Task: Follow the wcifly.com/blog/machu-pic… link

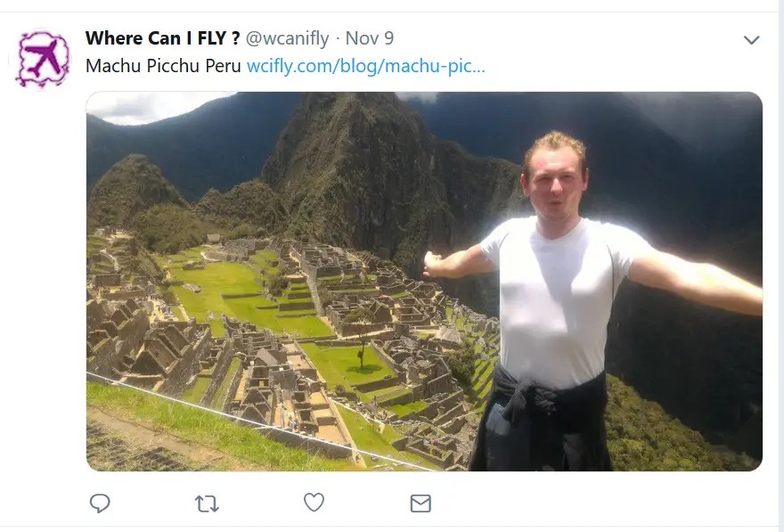Action: 366,66
